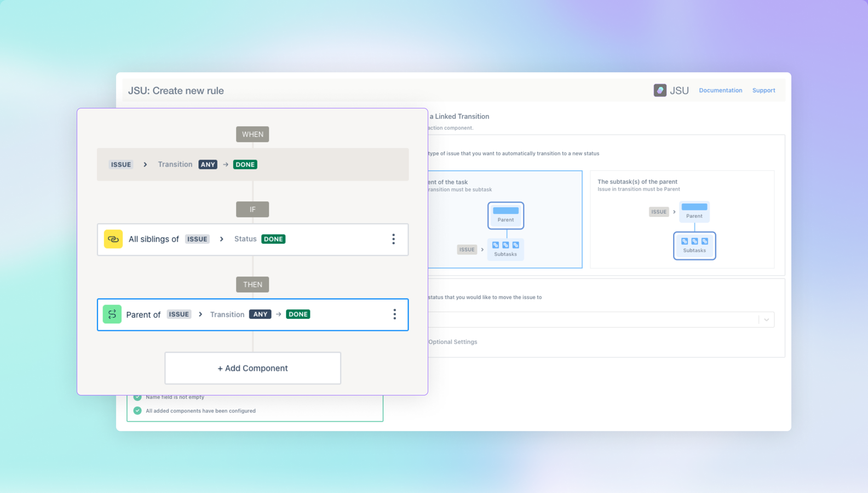Viewport: 868px width, 493px height.
Task: Click the + Add Component button
Action: click(x=253, y=368)
